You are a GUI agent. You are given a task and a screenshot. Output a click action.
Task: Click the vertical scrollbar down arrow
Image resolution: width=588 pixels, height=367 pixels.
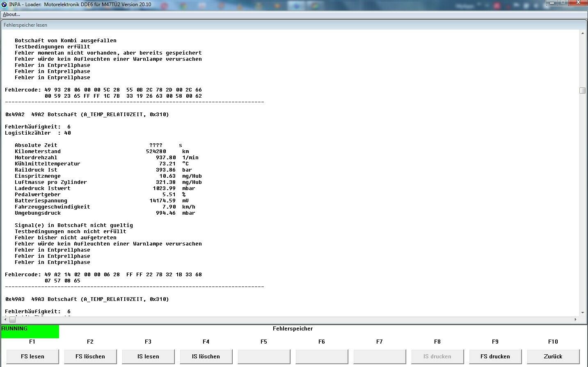pos(582,312)
